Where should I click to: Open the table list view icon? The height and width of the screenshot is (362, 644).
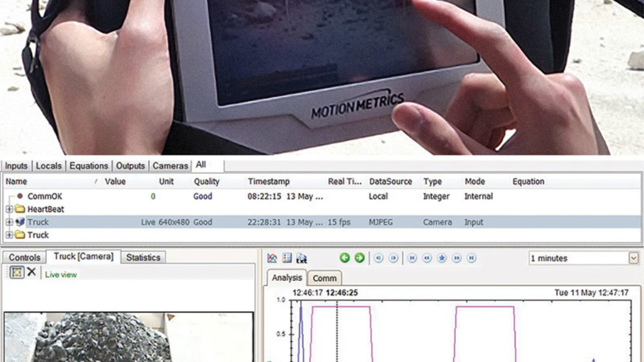[287, 258]
